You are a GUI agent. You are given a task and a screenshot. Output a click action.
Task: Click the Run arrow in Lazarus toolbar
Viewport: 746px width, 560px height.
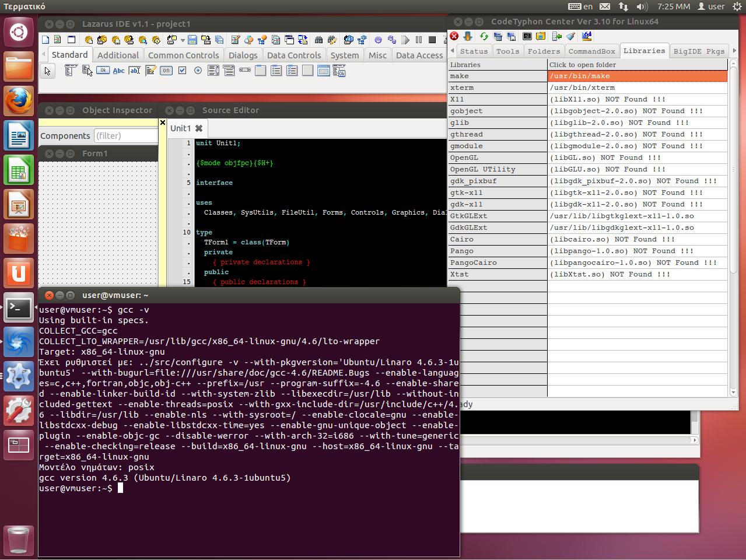(x=405, y=40)
